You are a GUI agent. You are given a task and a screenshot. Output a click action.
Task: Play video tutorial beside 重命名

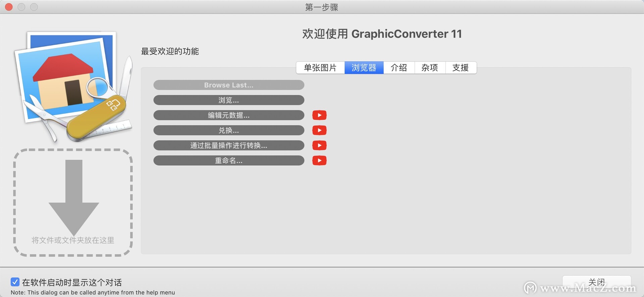tap(319, 160)
